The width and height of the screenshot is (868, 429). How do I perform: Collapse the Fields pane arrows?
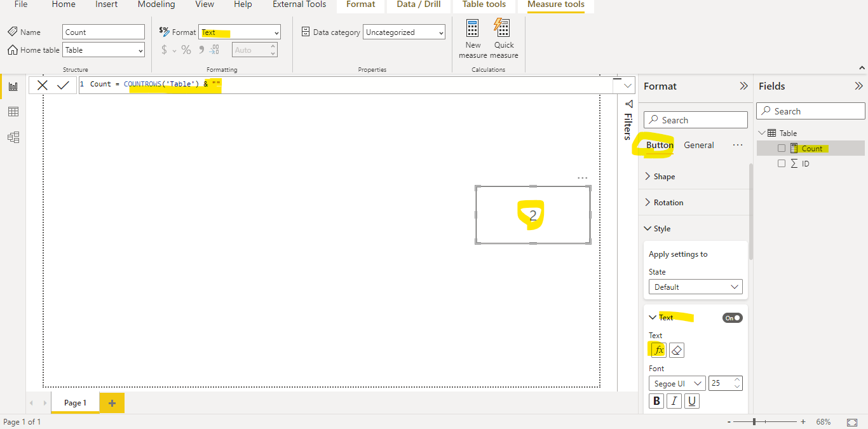(x=858, y=86)
